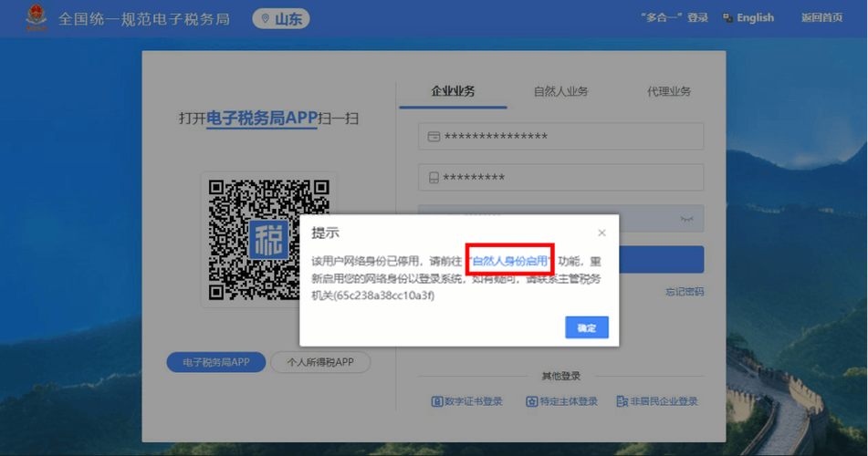Click the 非居民企业登录 icon

point(622,402)
